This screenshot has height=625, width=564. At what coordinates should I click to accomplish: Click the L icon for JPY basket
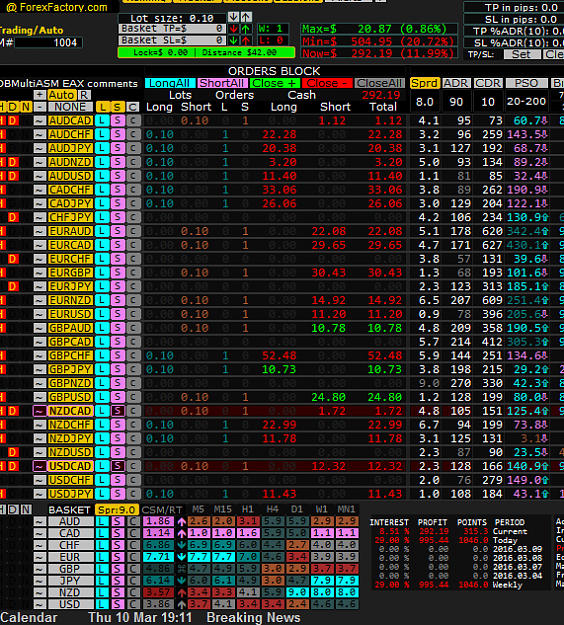(x=102, y=581)
